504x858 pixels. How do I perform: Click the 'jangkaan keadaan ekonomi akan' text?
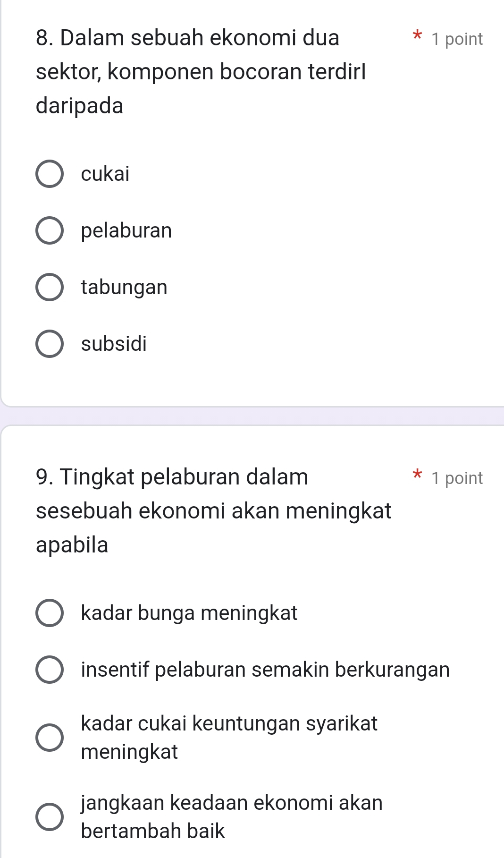point(232,803)
